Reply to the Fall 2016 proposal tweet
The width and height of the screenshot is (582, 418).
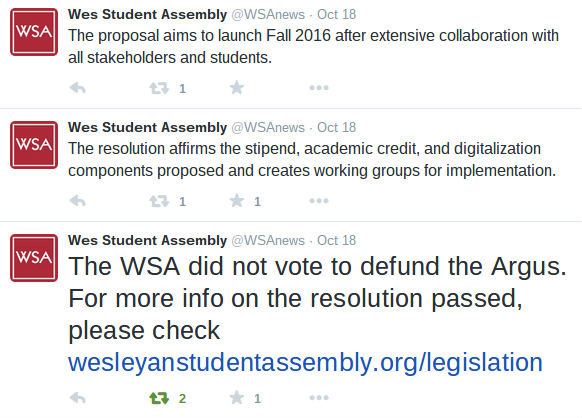[78, 88]
